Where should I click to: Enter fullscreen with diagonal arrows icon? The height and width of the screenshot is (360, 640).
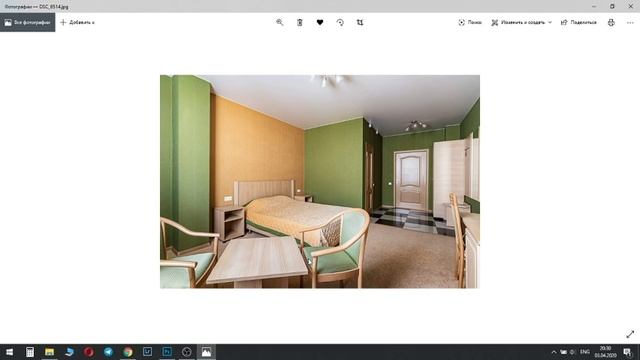click(630, 334)
